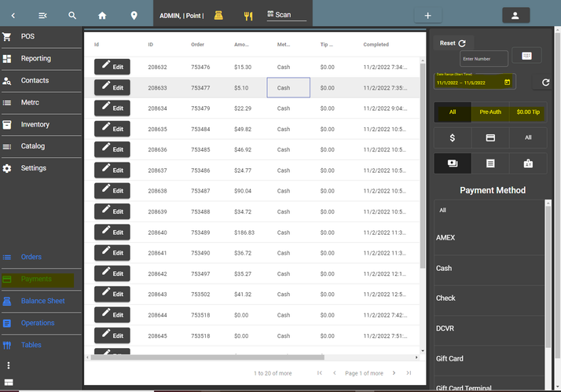Open the on-screen keyboard icon

[526, 56]
